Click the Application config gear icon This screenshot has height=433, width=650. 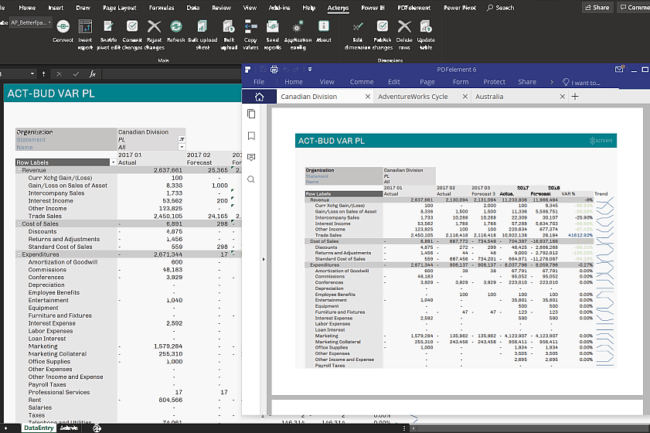pos(297,27)
